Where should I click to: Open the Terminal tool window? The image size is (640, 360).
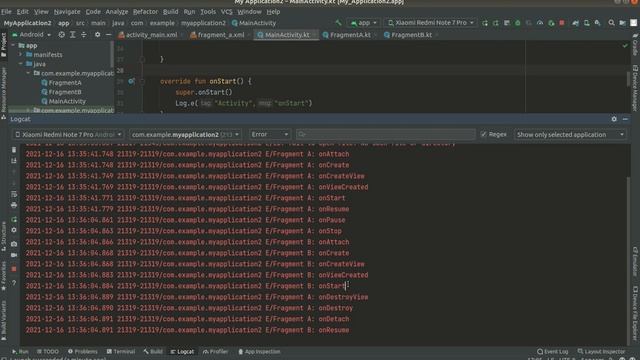point(121,351)
